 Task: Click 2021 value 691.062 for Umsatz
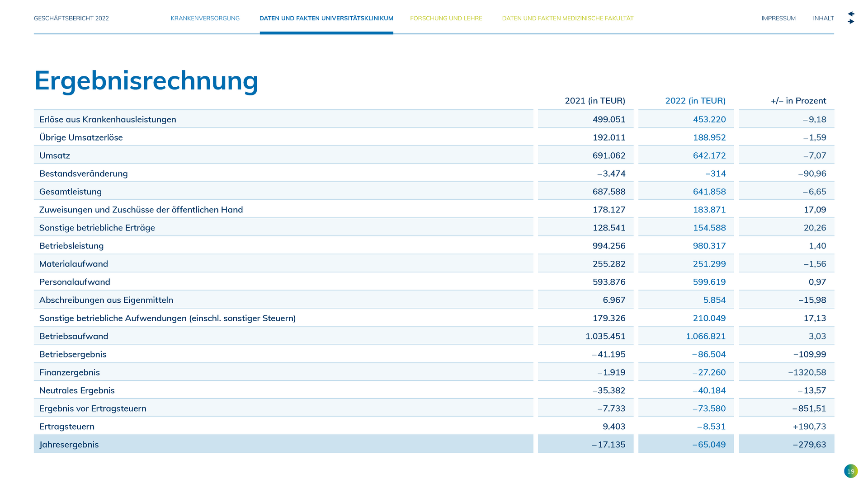[609, 155]
